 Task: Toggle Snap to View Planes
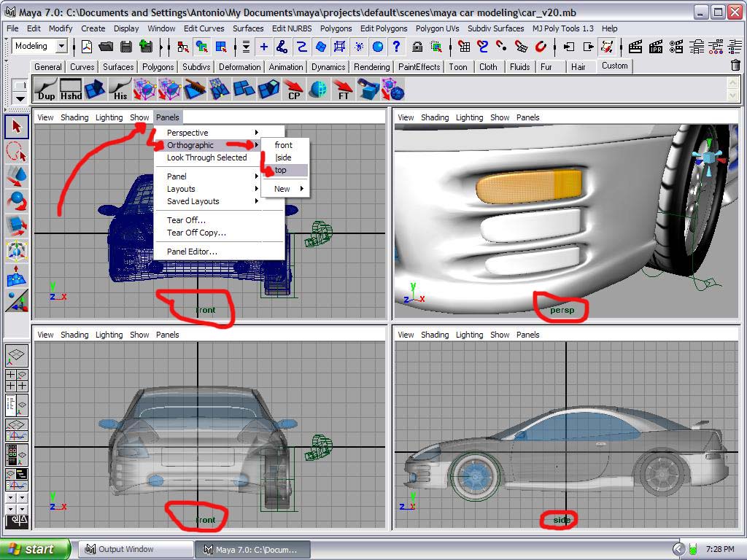coord(521,47)
